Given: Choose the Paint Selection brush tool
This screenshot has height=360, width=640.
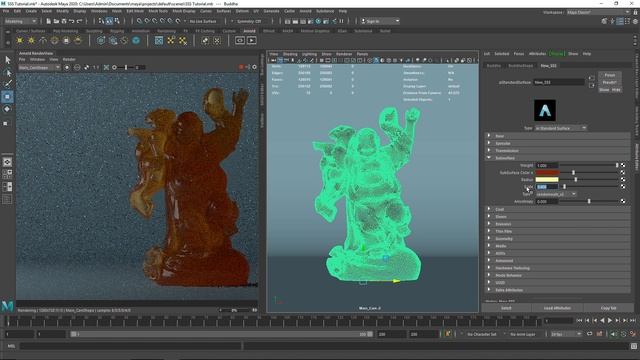Looking at the screenshot, I should [x=7, y=84].
